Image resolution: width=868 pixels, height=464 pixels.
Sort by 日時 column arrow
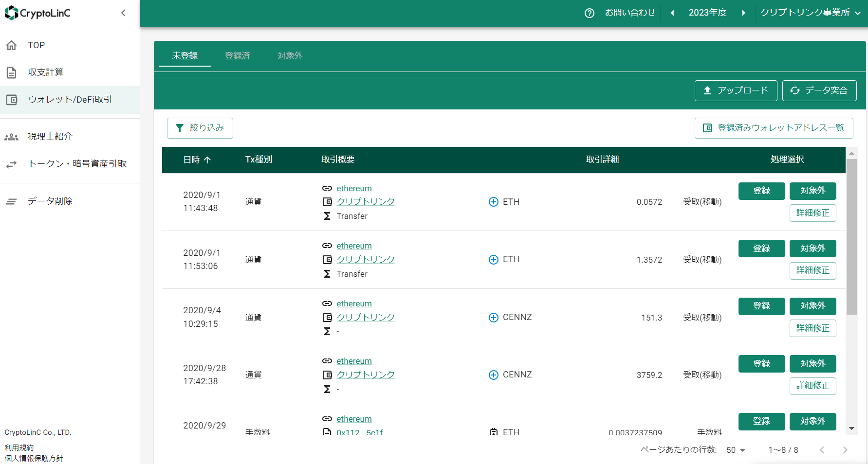(207, 160)
